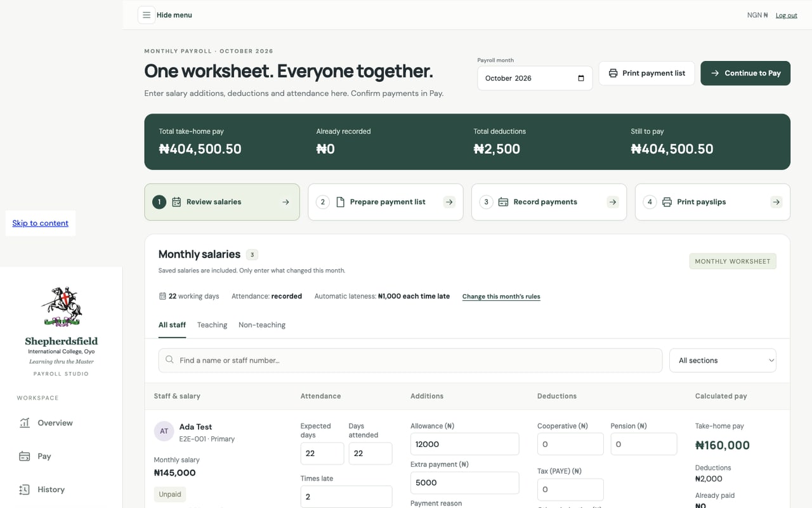Click the document icon beside Prepare payment list

coord(340,202)
